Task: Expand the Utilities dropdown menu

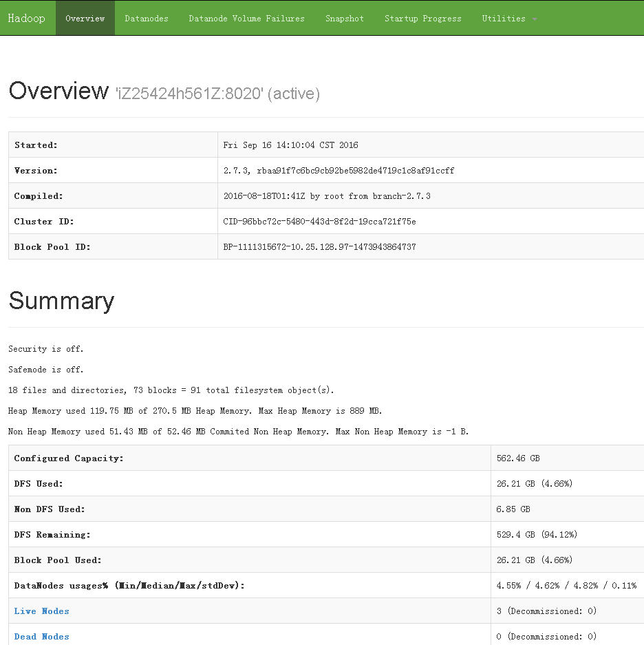Action: [509, 19]
